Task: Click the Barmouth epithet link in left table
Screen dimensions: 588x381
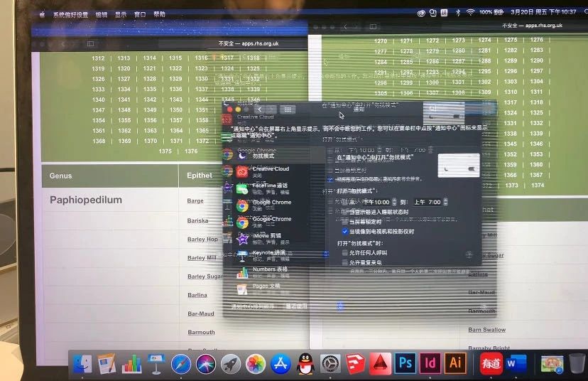Action: click(x=201, y=332)
